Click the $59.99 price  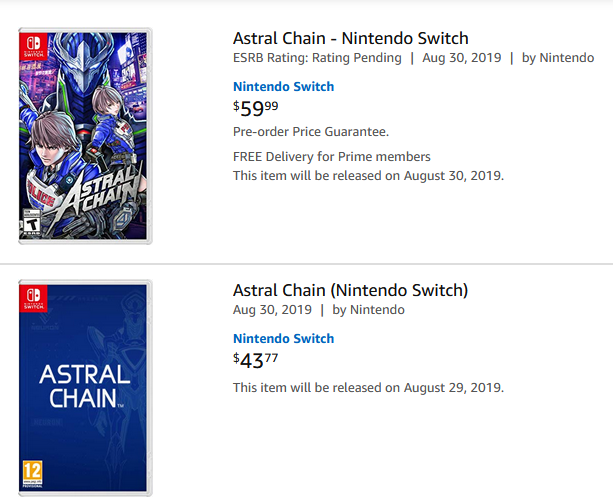pyautogui.click(x=256, y=108)
